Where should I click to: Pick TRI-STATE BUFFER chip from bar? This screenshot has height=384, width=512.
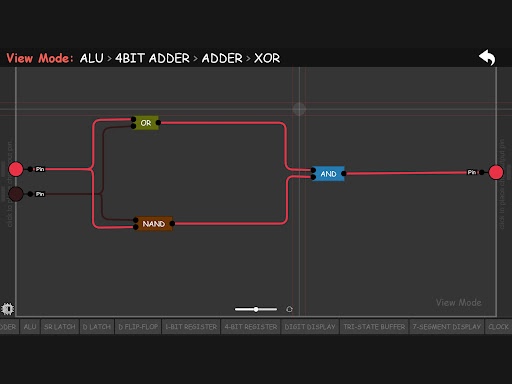tap(374, 327)
